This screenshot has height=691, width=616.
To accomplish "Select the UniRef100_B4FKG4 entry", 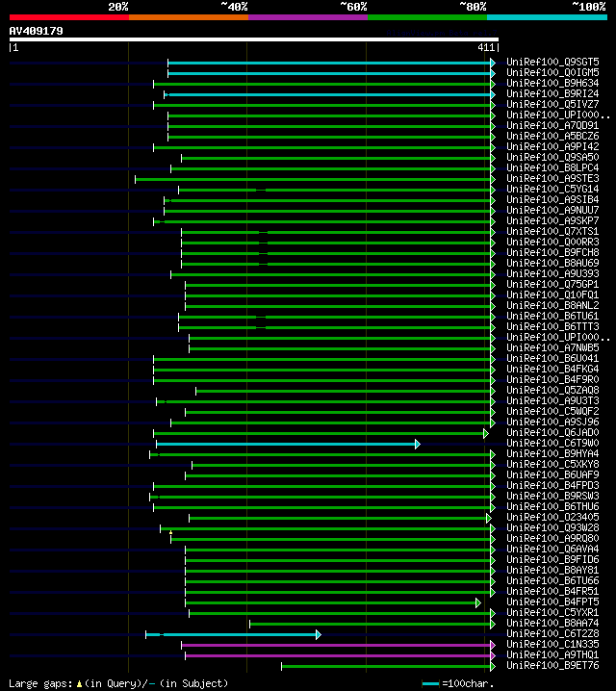I will [x=552, y=369].
